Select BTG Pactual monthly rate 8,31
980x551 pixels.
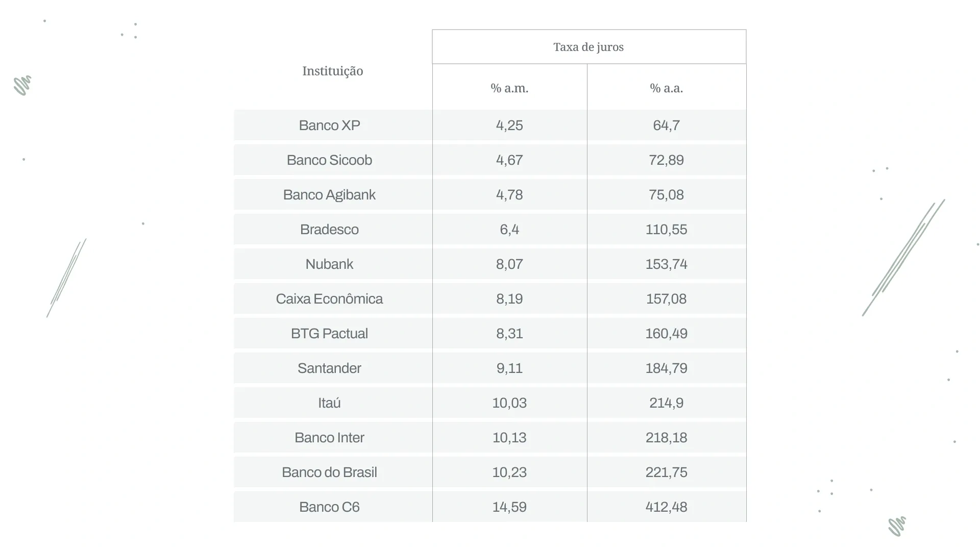(x=509, y=334)
